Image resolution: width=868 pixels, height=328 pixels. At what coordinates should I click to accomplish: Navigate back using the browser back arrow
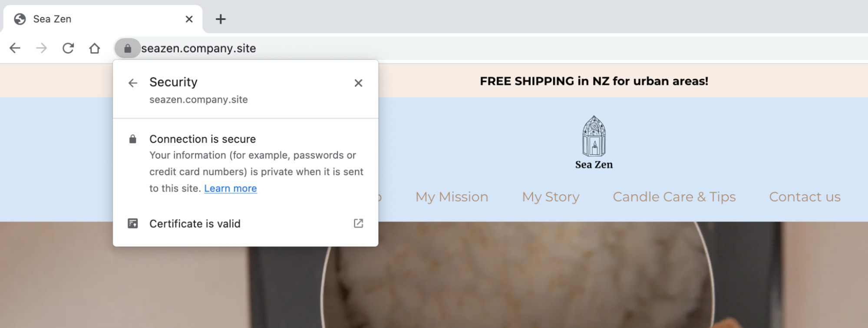pyautogui.click(x=15, y=48)
